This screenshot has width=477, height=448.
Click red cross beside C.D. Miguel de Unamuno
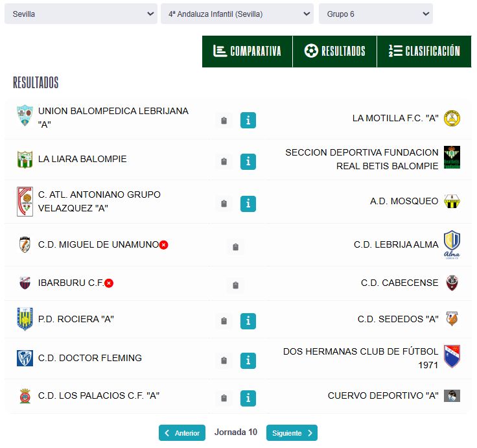click(164, 244)
